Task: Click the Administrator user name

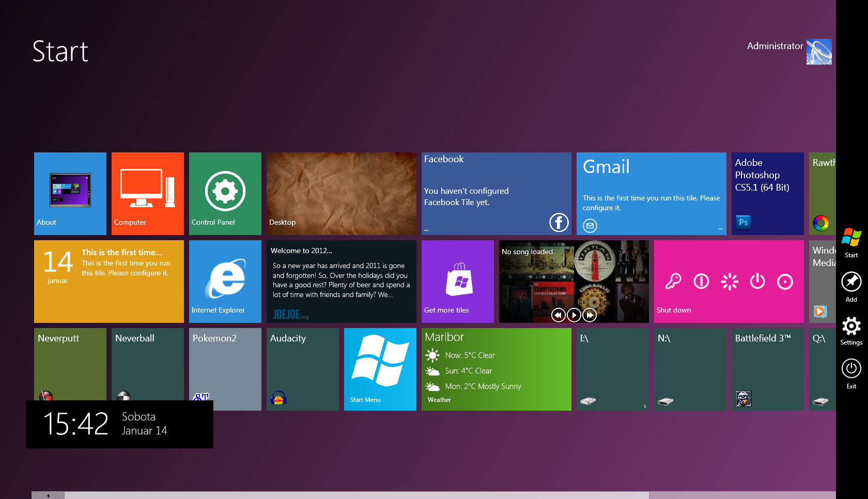Action: (775, 46)
